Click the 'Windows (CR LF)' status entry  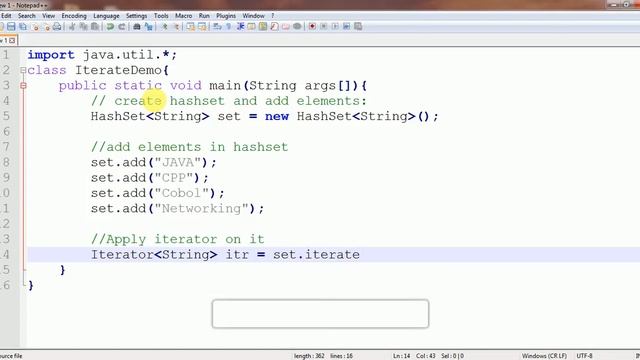click(544, 356)
